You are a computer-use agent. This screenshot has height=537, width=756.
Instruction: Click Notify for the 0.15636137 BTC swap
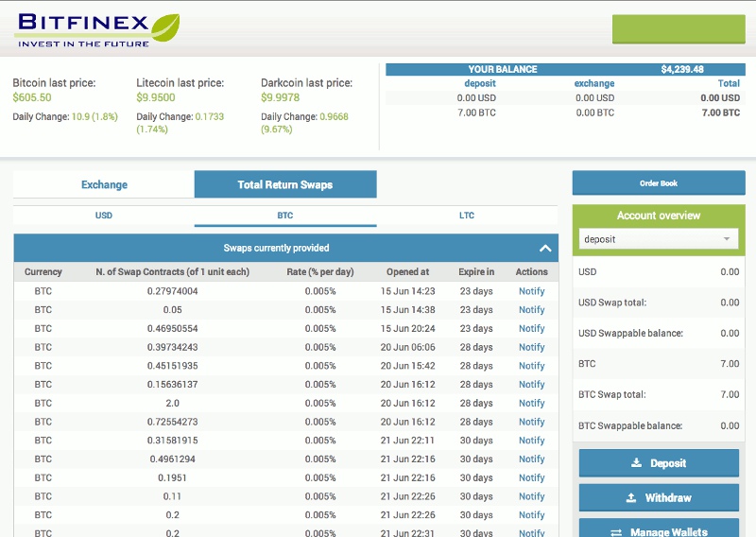point(531,385)
